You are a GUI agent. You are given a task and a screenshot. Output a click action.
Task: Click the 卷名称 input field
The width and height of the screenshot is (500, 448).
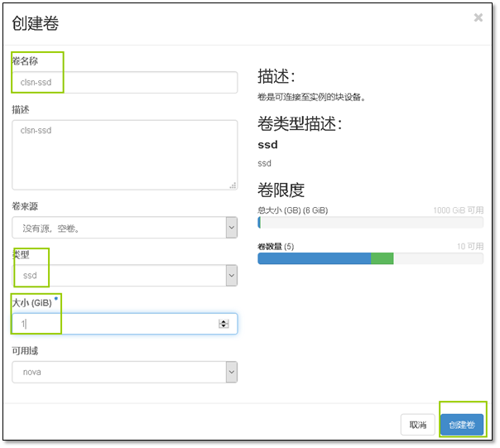point(125,82)
